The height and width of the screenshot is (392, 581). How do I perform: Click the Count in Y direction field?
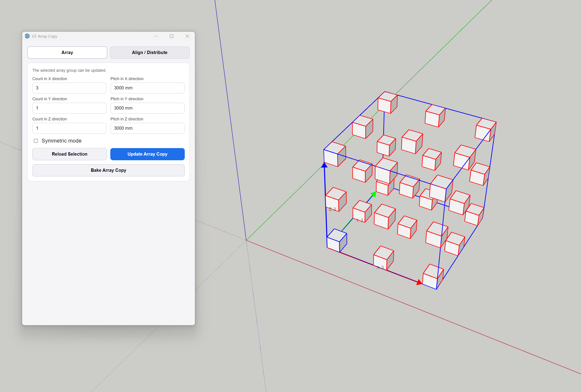pyautogui.click(x=69, y=108)
